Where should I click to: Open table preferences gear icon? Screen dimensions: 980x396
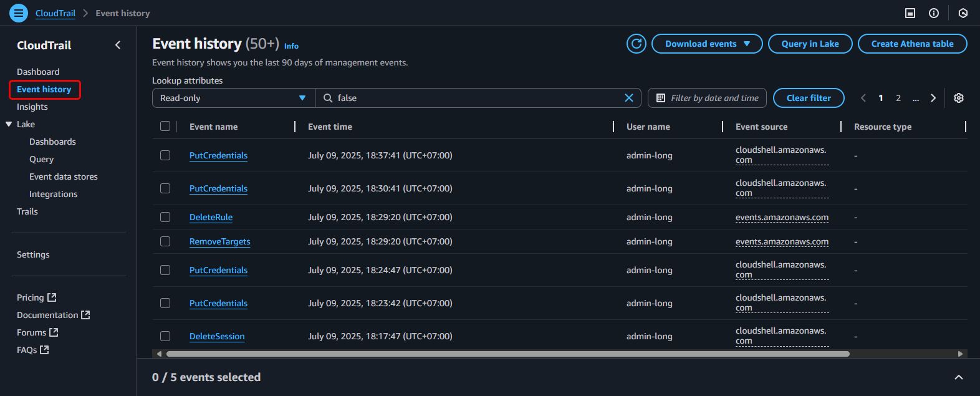(x=958, y=98)
